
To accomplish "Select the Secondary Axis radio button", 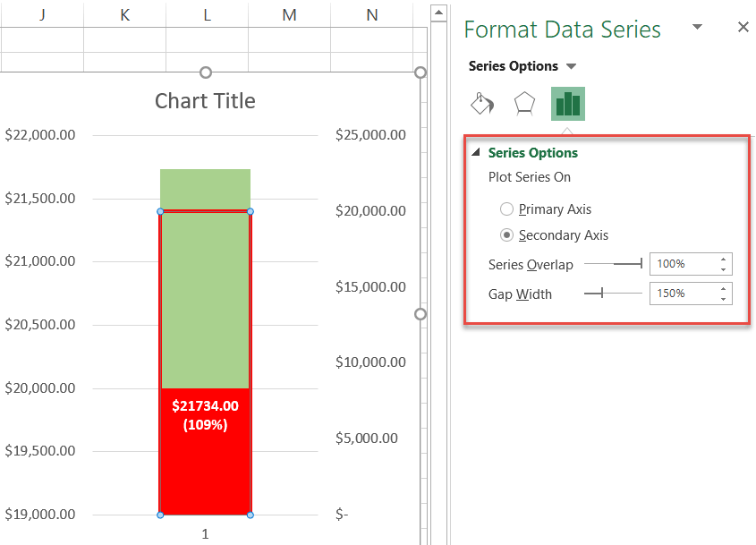I will point(507,235).
